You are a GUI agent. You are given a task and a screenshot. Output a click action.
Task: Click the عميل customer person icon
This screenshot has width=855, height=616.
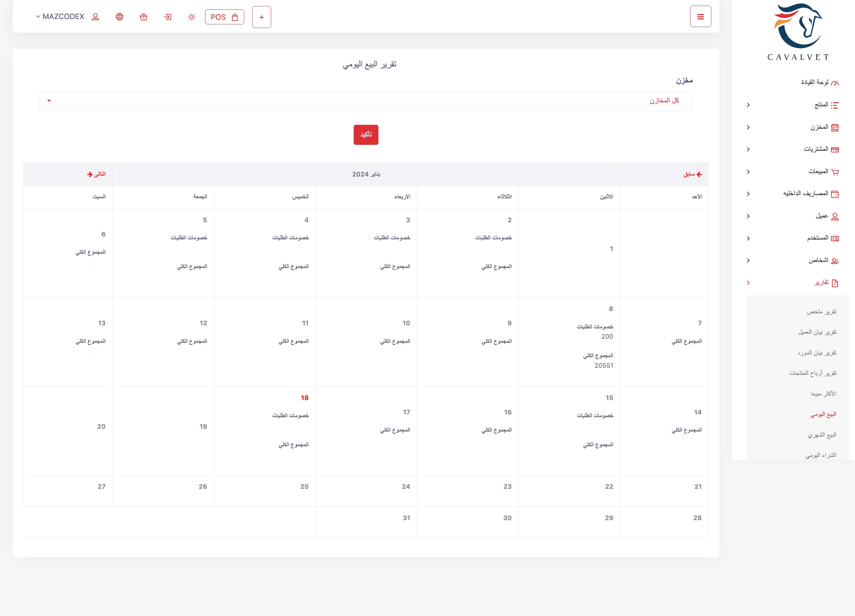[835, 217]
